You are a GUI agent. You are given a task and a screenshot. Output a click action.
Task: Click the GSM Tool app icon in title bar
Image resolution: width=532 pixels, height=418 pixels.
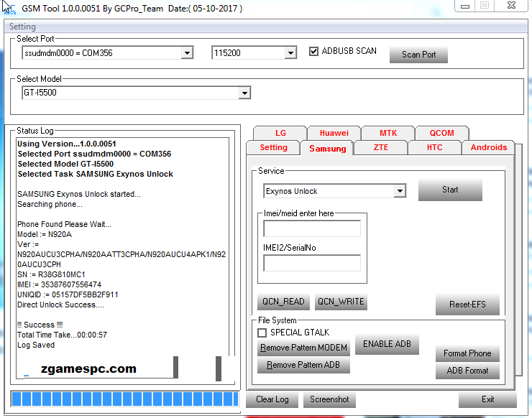[9, 8]
